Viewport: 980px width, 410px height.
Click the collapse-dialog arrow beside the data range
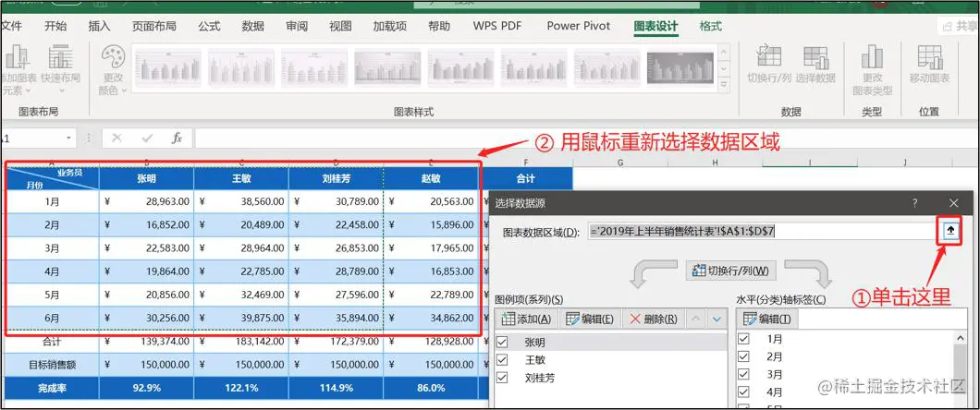[950, 231]
